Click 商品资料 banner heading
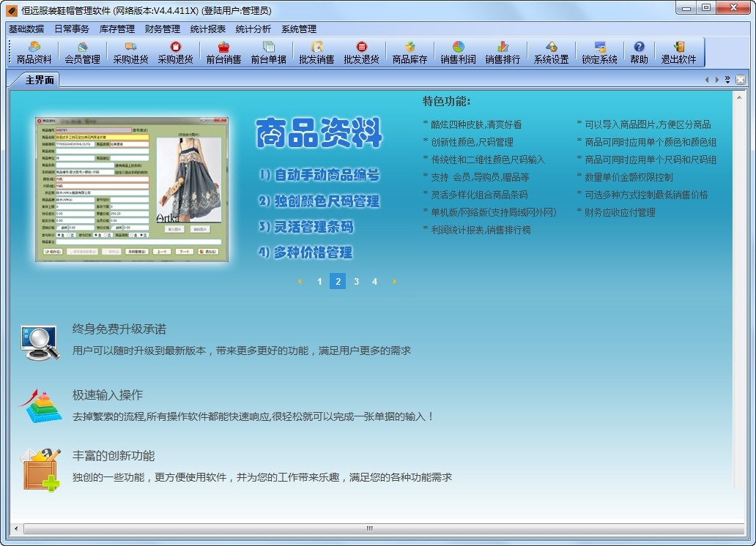Screen dimensions: 756x546 pos(319,133)
